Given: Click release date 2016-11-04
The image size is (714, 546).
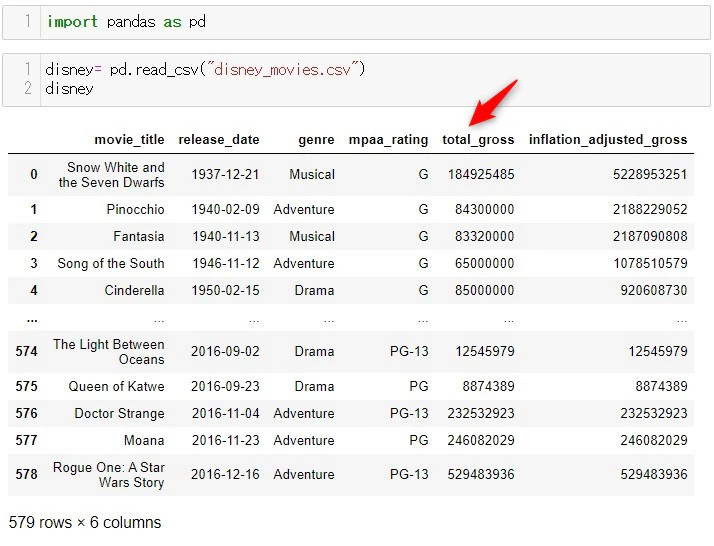Looking at the screenshot, I should (x=225, y=413).
